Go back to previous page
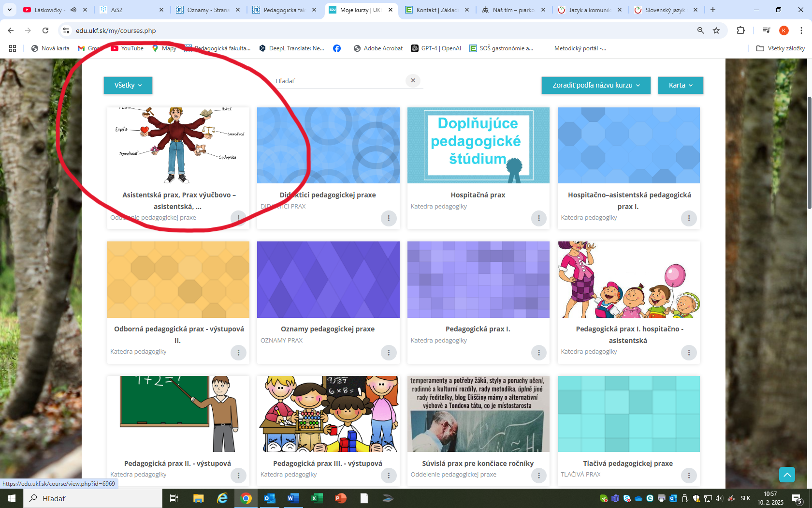The height and width of the screenshot is (508, 812). (11, 30)
